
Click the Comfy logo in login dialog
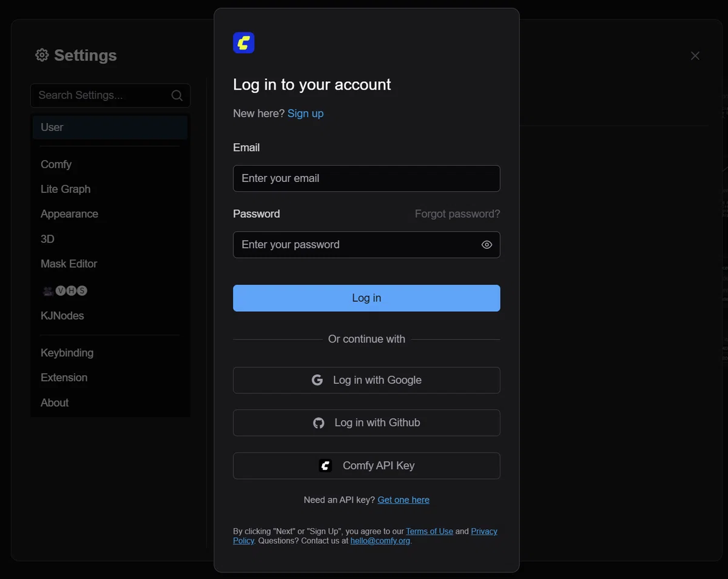coord(243,42)
